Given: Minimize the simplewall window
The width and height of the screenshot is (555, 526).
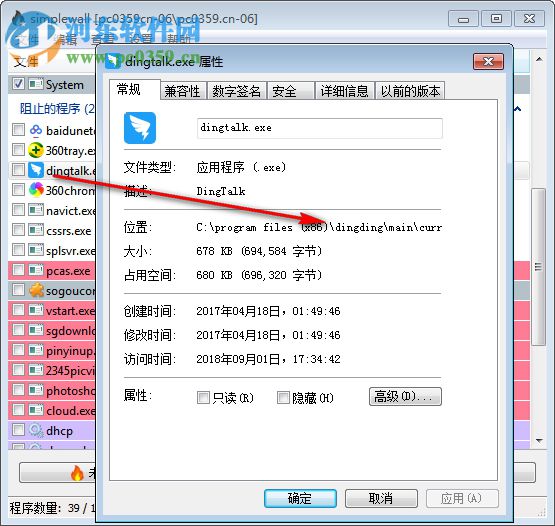Looking at the screenshot, I should coord(463,18).
